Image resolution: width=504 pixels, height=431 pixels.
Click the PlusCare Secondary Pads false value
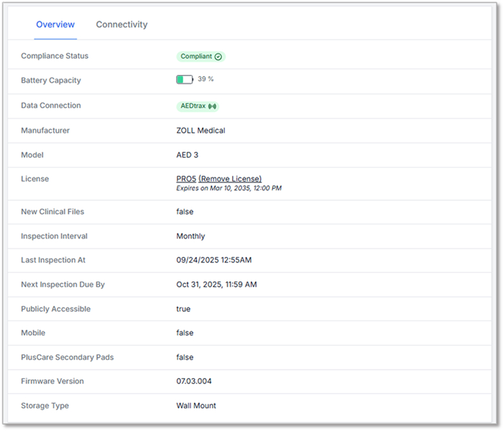[185, 357]
